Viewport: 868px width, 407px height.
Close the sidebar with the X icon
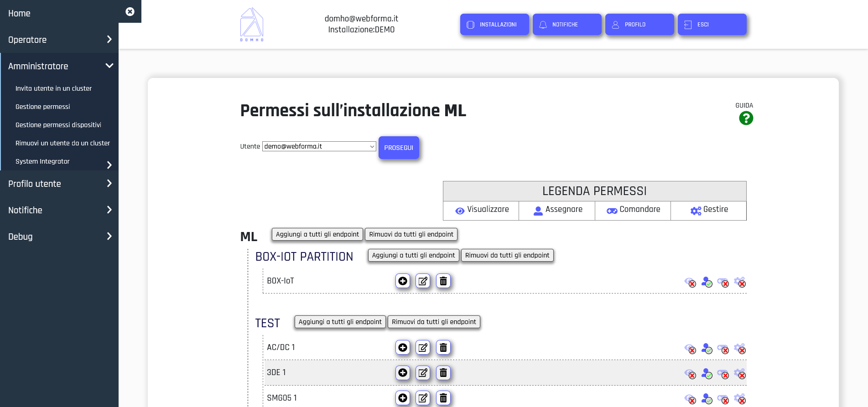(130, 11)
